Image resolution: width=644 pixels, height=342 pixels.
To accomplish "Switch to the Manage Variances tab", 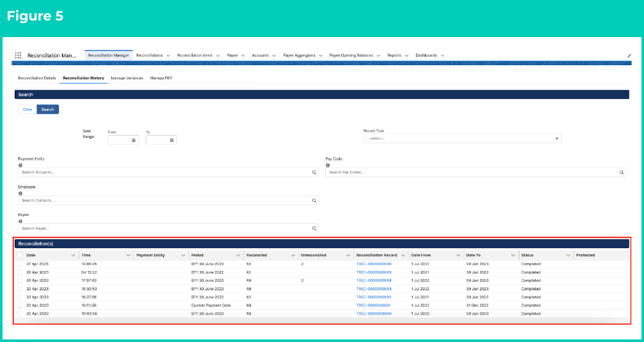I will pos(127,78).
